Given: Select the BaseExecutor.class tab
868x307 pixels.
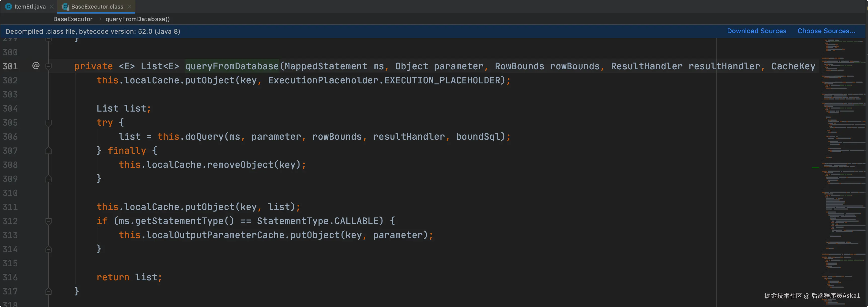Looking at the screenshot, I should 97,6.
